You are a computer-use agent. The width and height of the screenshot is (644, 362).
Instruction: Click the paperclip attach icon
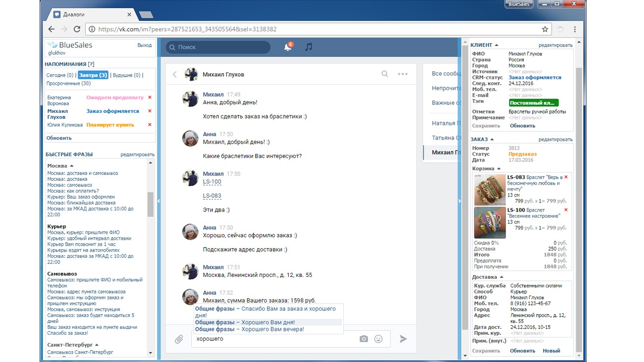coord(179,339)
